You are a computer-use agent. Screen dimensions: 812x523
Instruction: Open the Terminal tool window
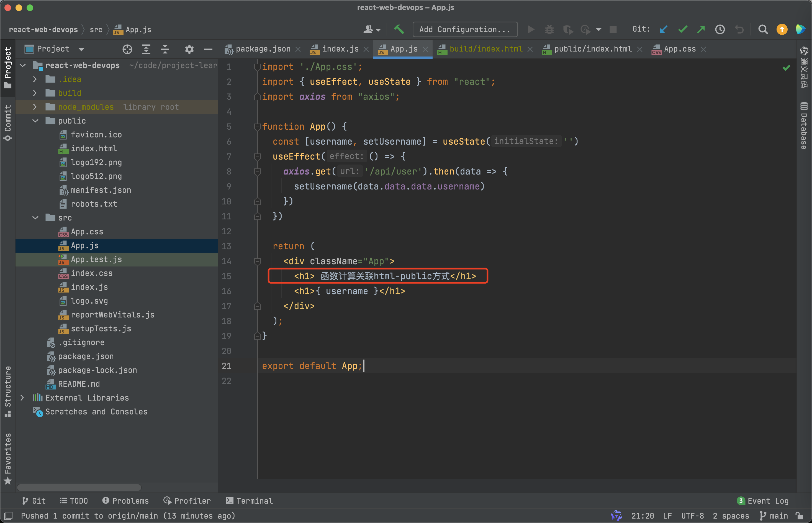click(249, 501)
